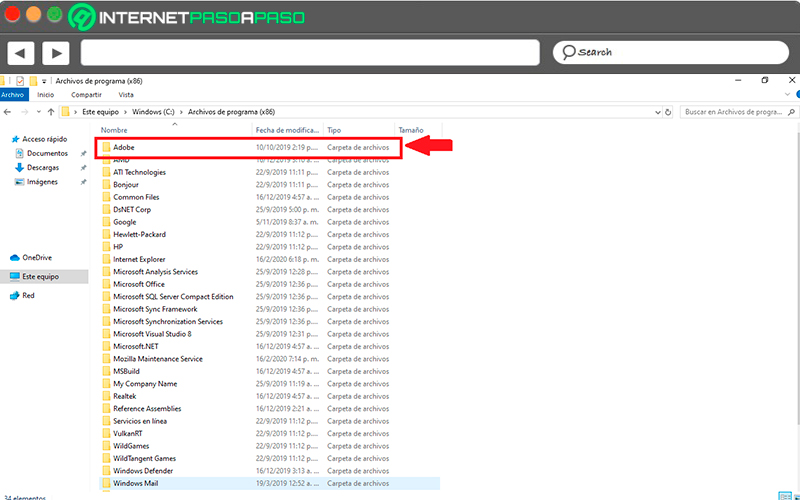The image size is (800, 500).
Task: Click the Up one level arrow
Action: [51, 112]
